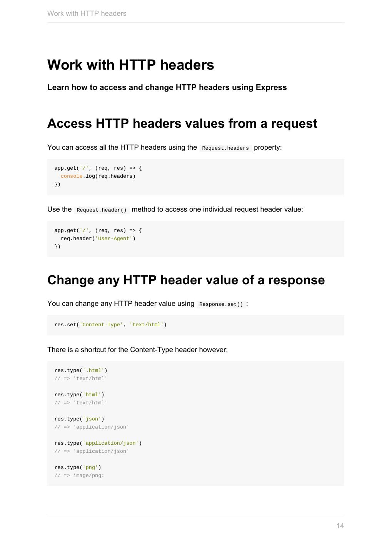Image resolution: width=392 pixels, height=554 pixels.
Task: Click the "// => image/png:" comment
Action: tap(79, 476)
